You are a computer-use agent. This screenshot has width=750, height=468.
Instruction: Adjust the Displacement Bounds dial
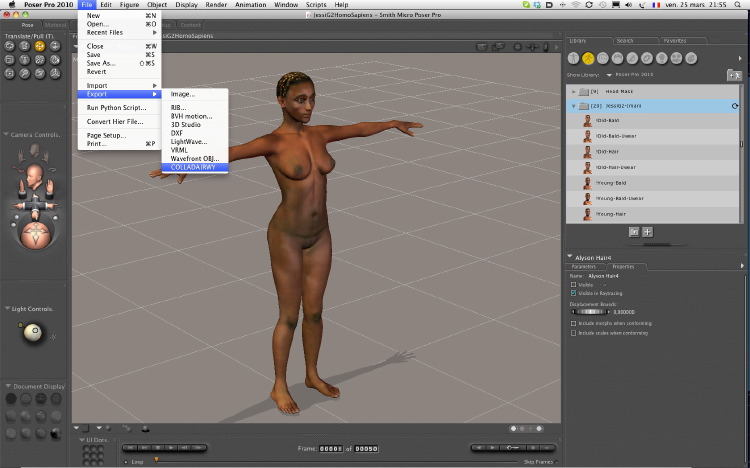click(x=591, y=312)
